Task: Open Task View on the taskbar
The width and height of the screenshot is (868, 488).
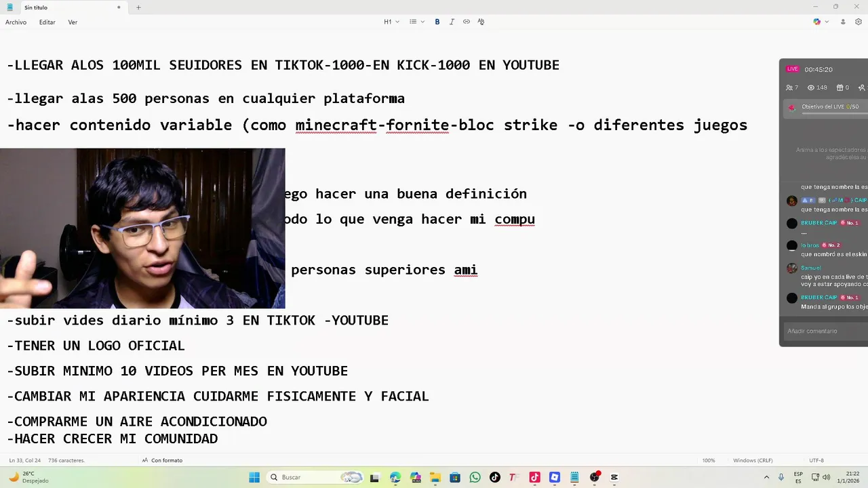Action: point(374,477)
